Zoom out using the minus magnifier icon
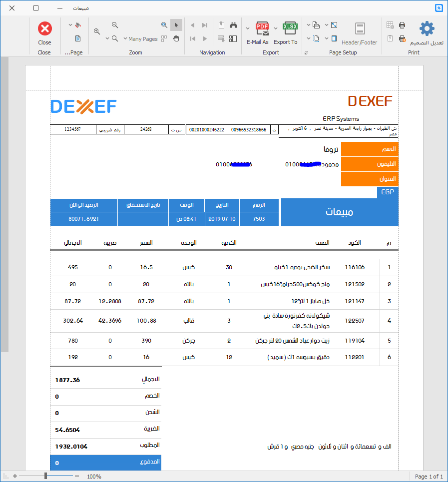 tap(114, 25)
